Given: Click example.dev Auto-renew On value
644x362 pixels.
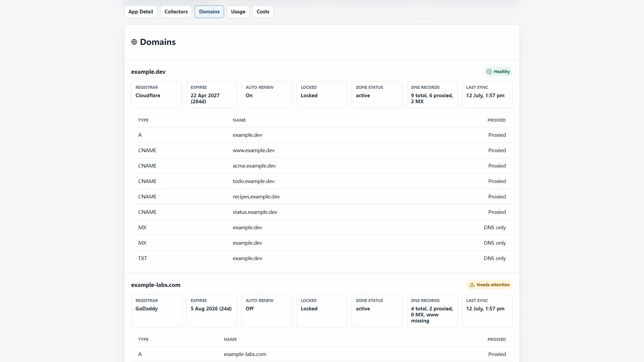Looking at the screenshot, I should pyautogui.click(x=249, y=96).
